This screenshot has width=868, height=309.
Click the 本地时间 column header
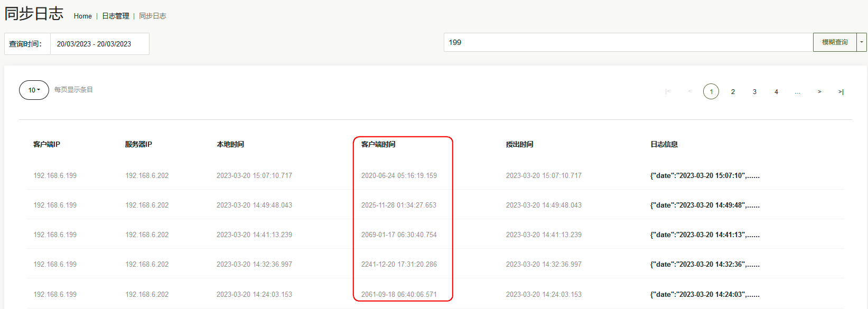click(230, 144)
